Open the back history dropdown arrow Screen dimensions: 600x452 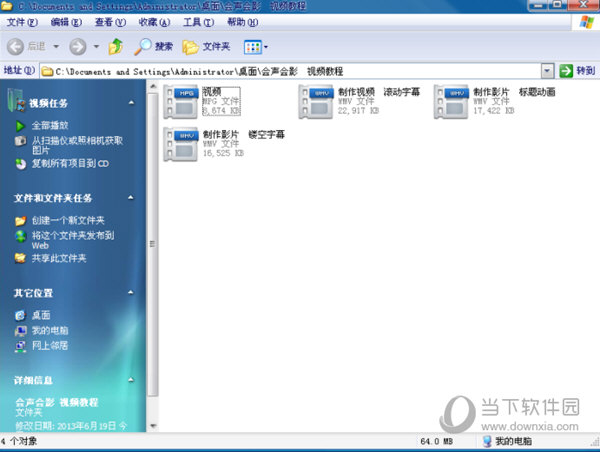pyautogui.click(x=56, y=47)
